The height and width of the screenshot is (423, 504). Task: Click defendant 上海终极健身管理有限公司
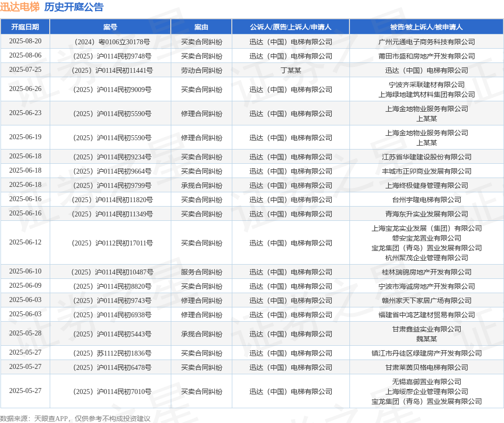tap(427, 185)
